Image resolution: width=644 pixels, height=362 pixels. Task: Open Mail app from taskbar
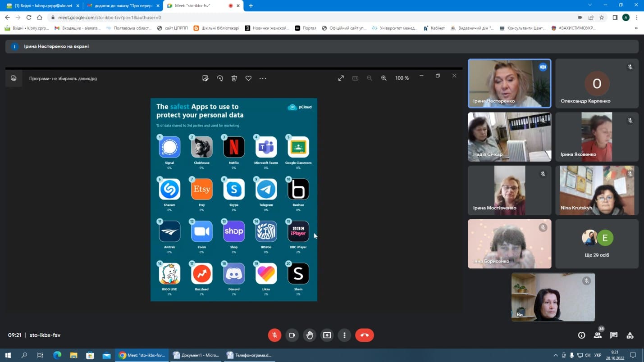[106, 355]
